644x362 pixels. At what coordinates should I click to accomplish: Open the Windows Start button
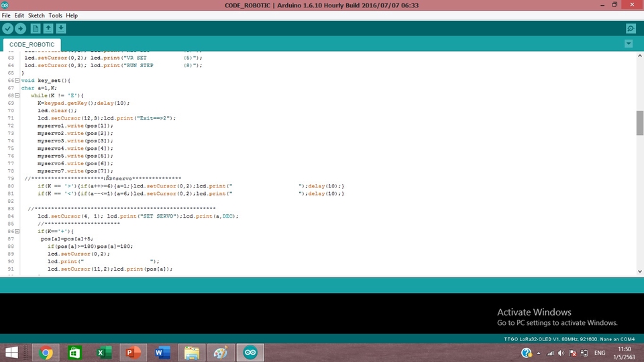(x=11, y=353)
